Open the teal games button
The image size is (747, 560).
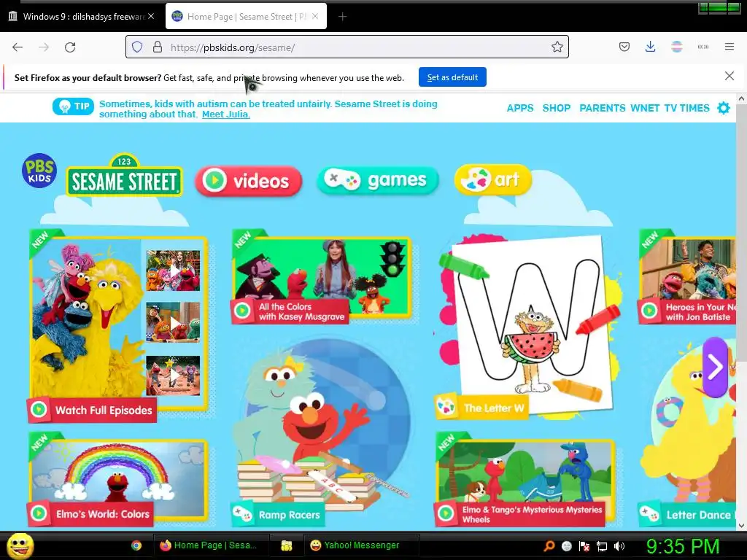(x=377, y=181)
